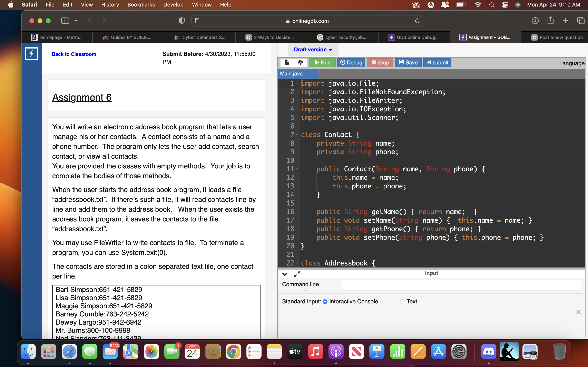Click the Stop execution icon
This screenshot has width=588, height=367.
click(x=380, y=63)
